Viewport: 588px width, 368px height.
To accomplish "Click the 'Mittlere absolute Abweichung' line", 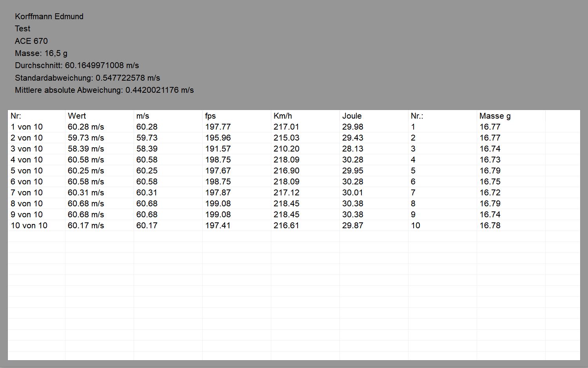I will click(104, 90).
